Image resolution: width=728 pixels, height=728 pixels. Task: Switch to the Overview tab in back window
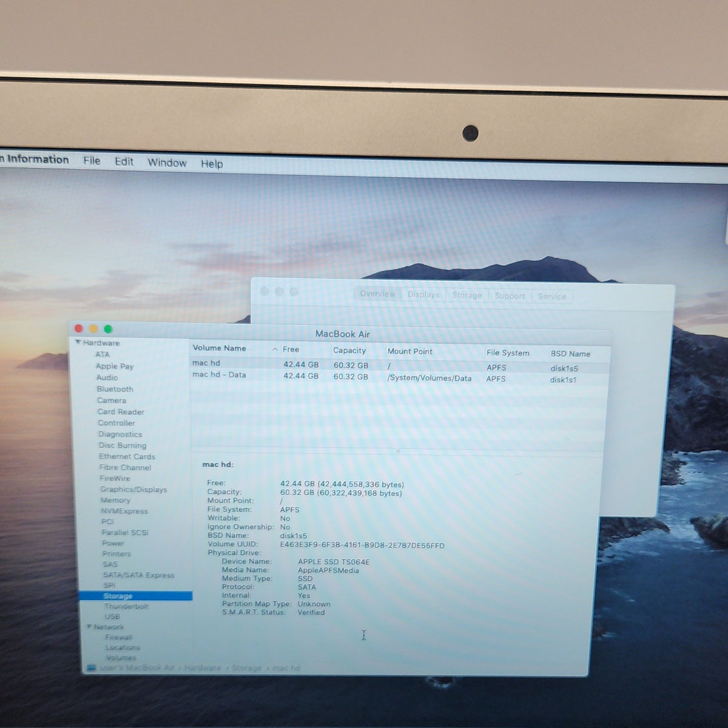377,294
